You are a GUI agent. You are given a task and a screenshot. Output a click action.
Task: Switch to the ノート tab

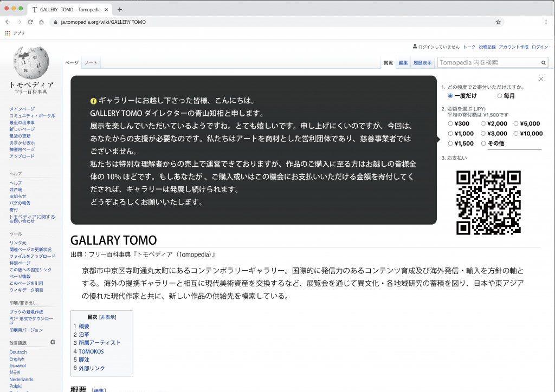click(x=91, y=63)
